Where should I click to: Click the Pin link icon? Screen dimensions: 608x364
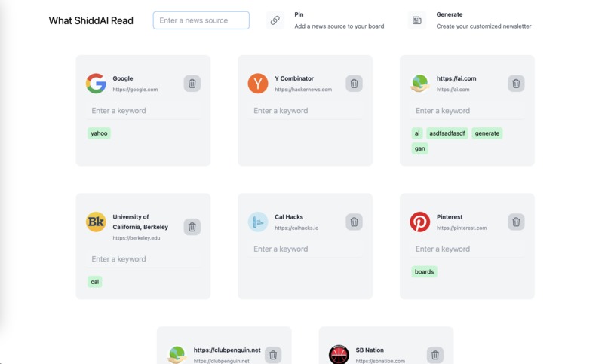(x=275, y=20)
